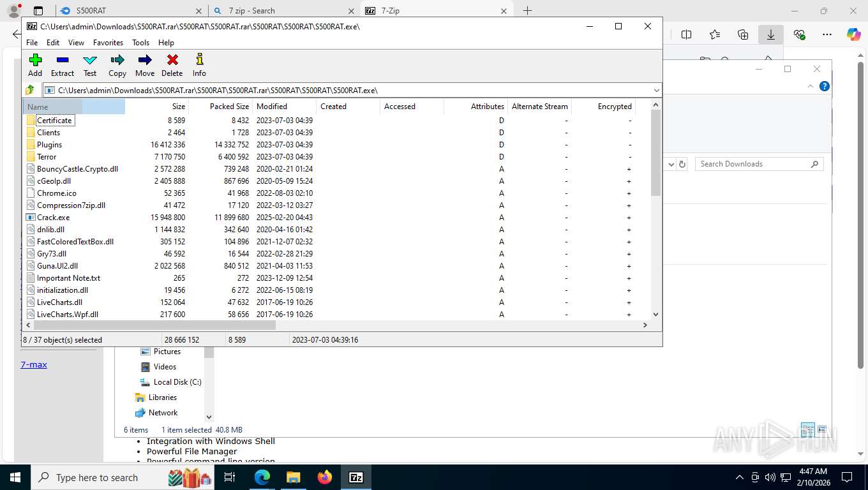Open File Explorer from taskbar
The height and width of the screenshot is (490, 868).
click(x=293, y=477)
